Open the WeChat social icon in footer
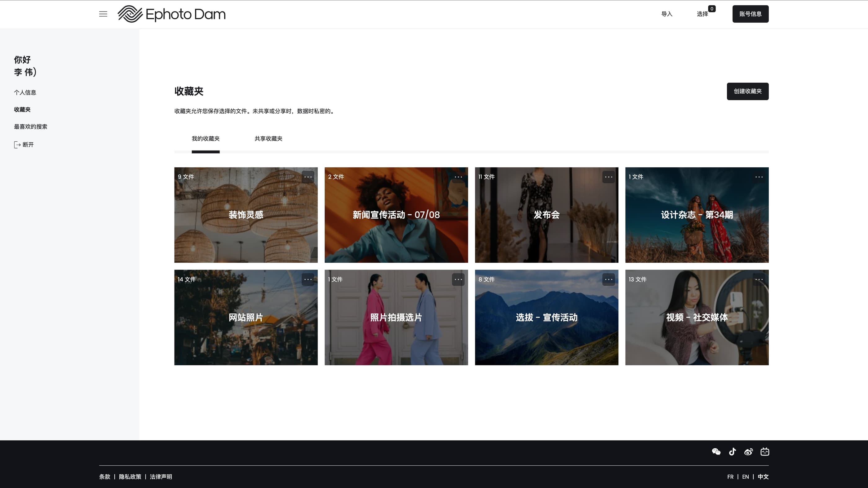 click(x=716, y=451)
